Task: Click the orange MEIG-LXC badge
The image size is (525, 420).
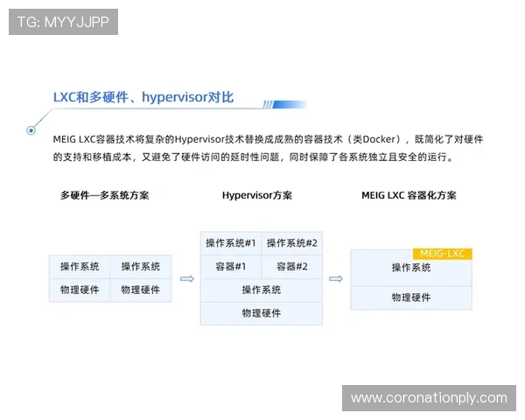Action: click(x=442, y=254)
